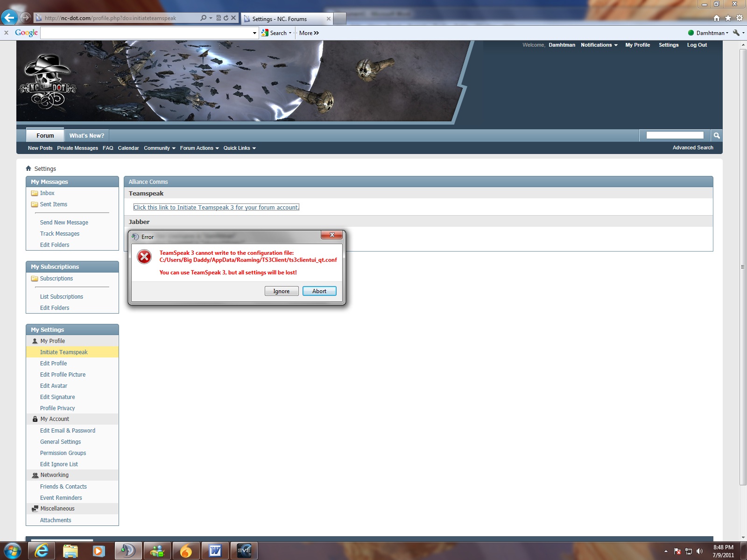Open Private Messages in the nav bar
This screenshot has height=560, width=747.
[78, 148]
